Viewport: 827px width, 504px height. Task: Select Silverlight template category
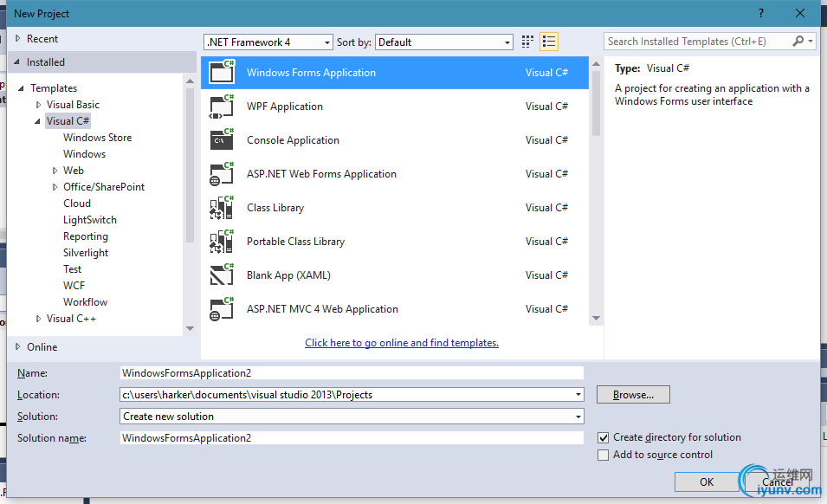click(x=86, y=253)
